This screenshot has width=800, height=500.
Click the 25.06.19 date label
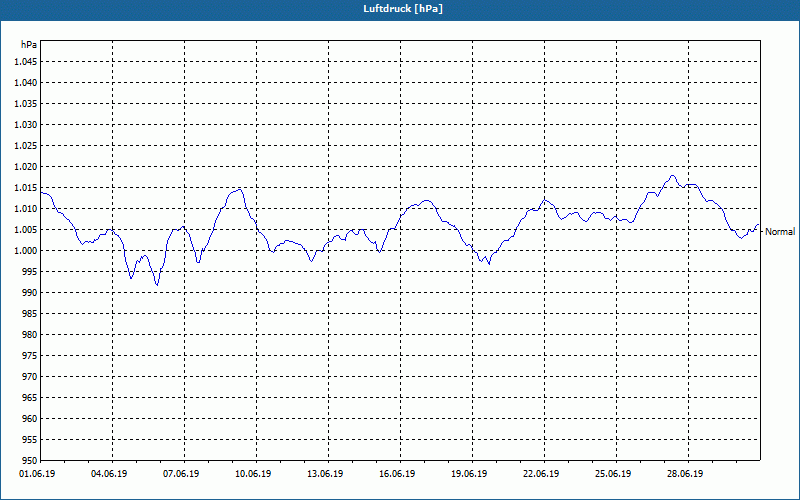(x=613, y=474)
